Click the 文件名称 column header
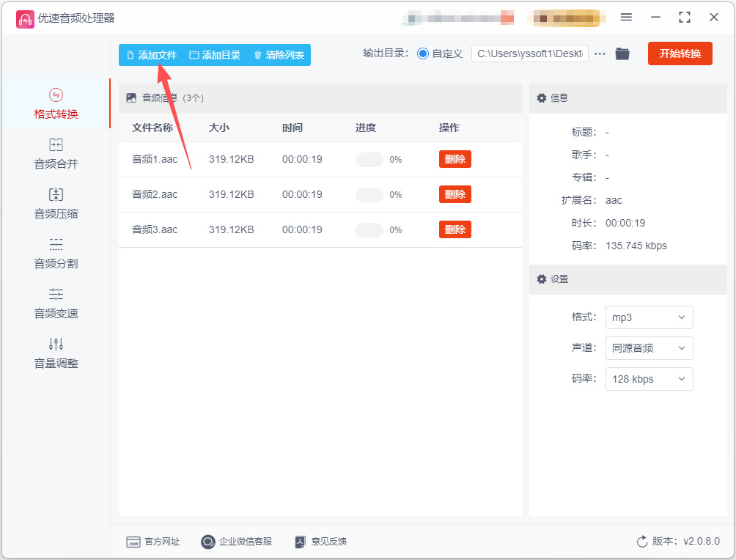736x560 pixels. (152, 128)
